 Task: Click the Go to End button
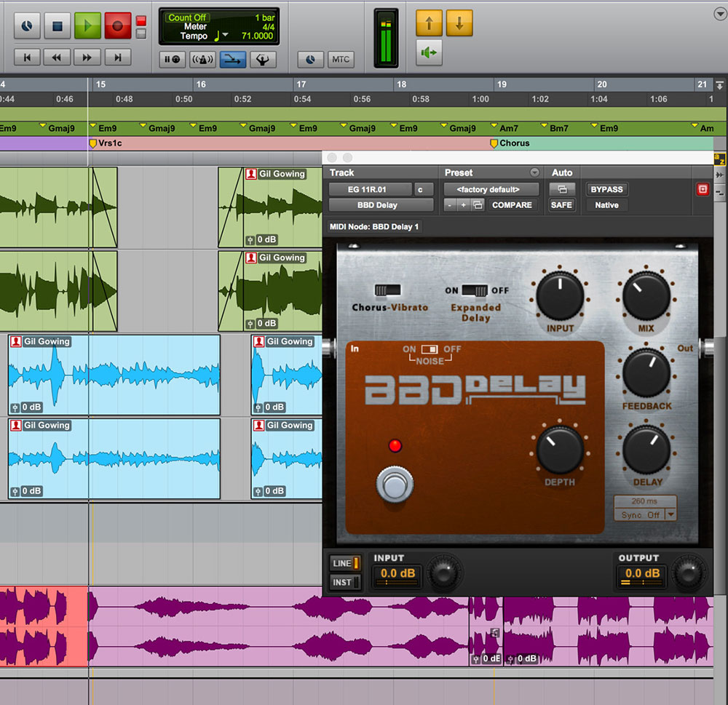(x=117, y=57)
